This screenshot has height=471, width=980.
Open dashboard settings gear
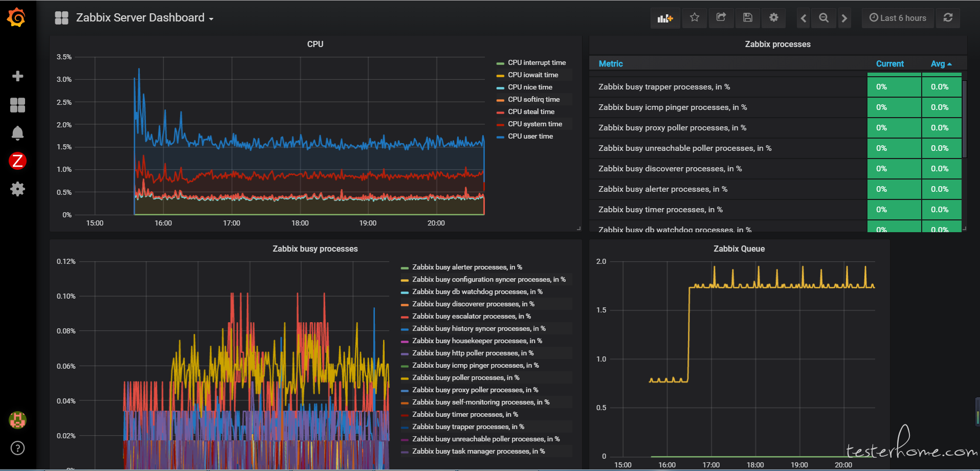[x=774, y=18]
